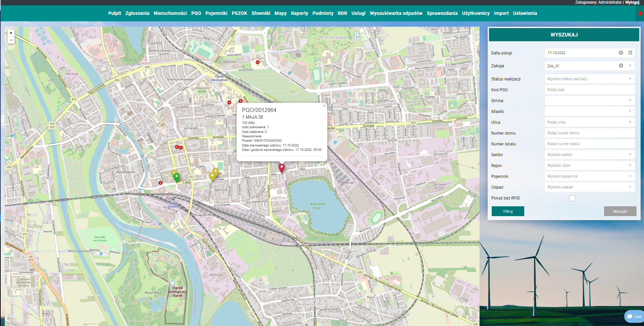Open the Pojemnik dropdown
The width and height of the screenshot is (644, 326).
pyautogui.click(x=590, y=176)
